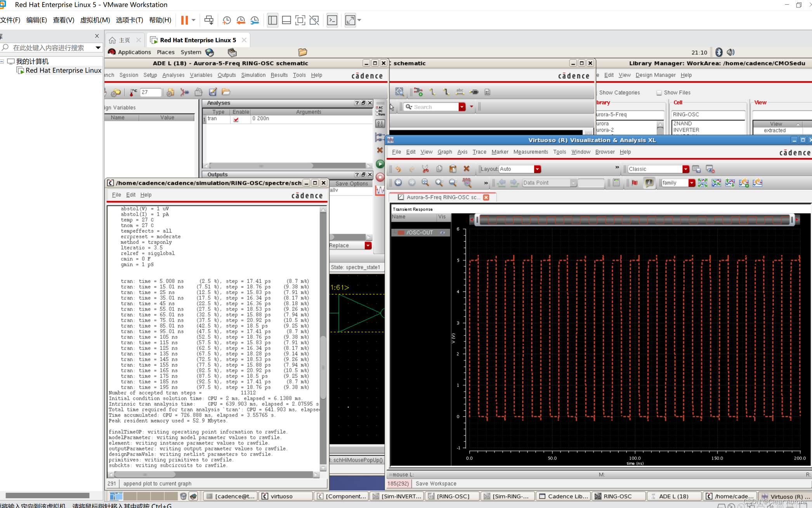The width and height of the screenshot is (812, 508).
Task: Open the schematic Search red dropdown arrow
Action: click(462, 107)
